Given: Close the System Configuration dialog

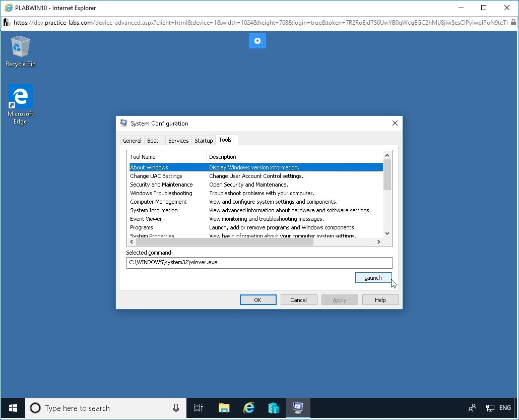Looking at the screenshot, I should coord(395,123).
